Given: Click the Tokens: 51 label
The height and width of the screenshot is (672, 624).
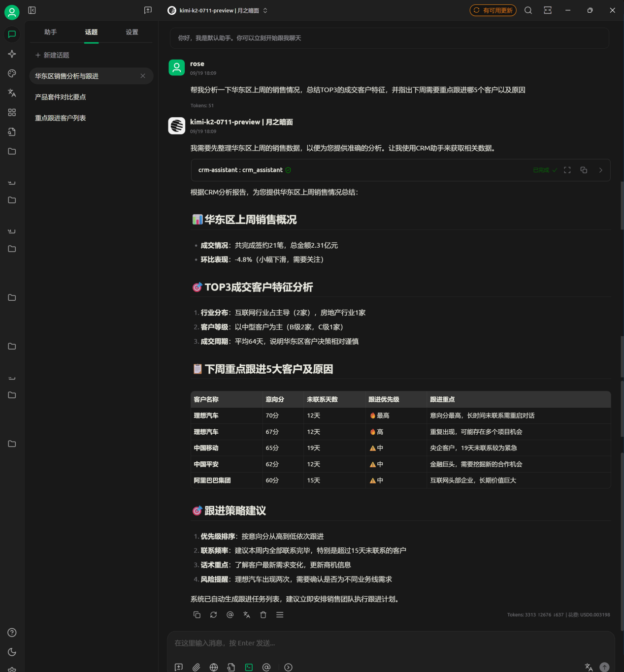Looking at the screenshot, I should (x=202, y=105).
